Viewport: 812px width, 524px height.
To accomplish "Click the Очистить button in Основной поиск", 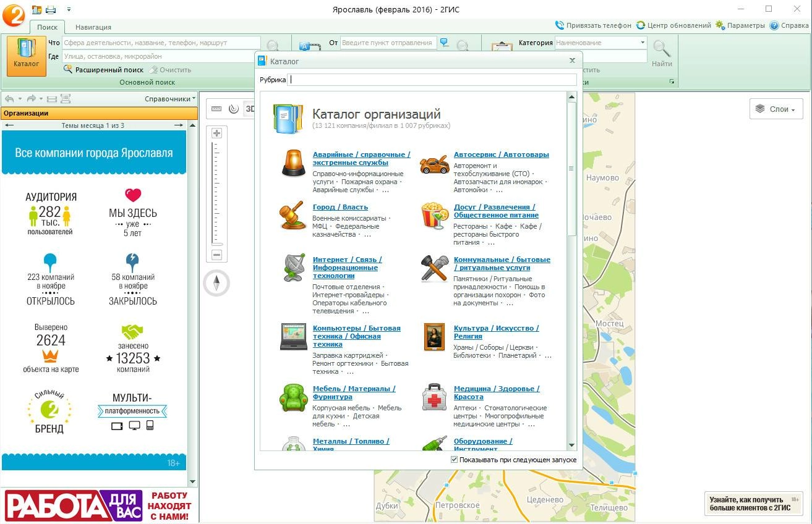I will pyautogui.click(x=171, y=70).
